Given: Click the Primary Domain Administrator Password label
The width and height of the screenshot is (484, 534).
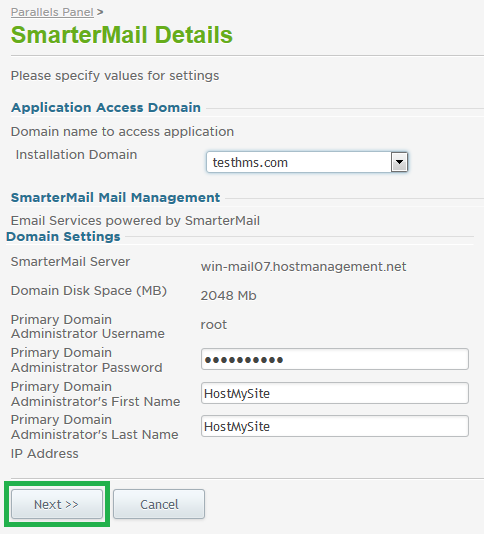Looking at the screenshot, I should tap(87, 360).
